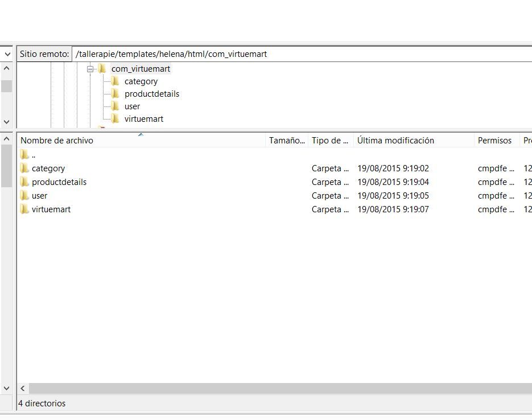Click category folder icon in tree
Screen dimensions: 532x420
116,81
